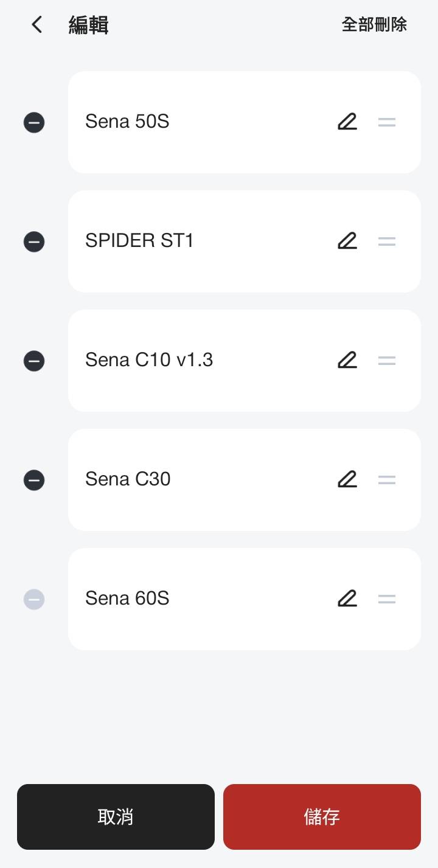Tap the minus icon beside Sena C10 v1.3
The image size is (438, 868).
[x=34, y=361]
